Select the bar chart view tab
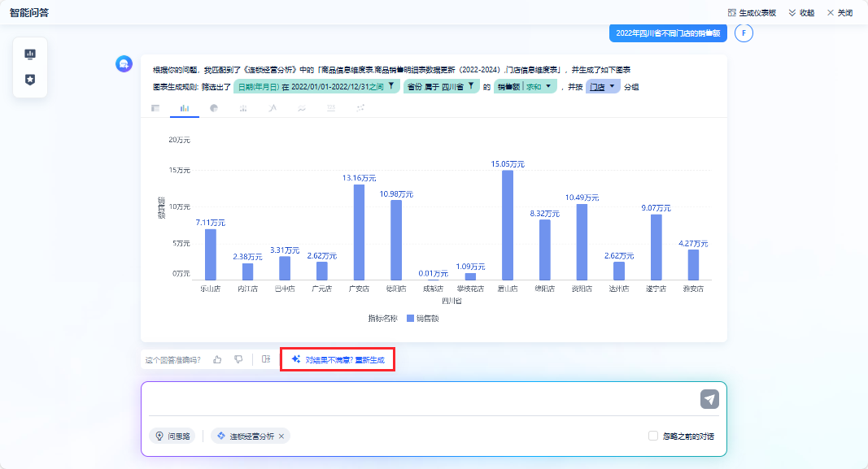The width and height of the screenshot is (868, 469). tap(185, 108)
